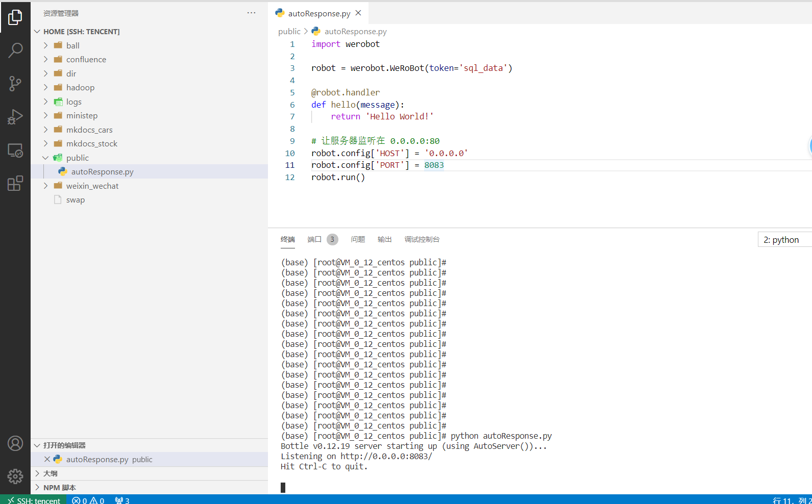Collapse the HOME [SSH: TENCENT] section
Screen dimensions: 812x504
[x=37, y=32]
